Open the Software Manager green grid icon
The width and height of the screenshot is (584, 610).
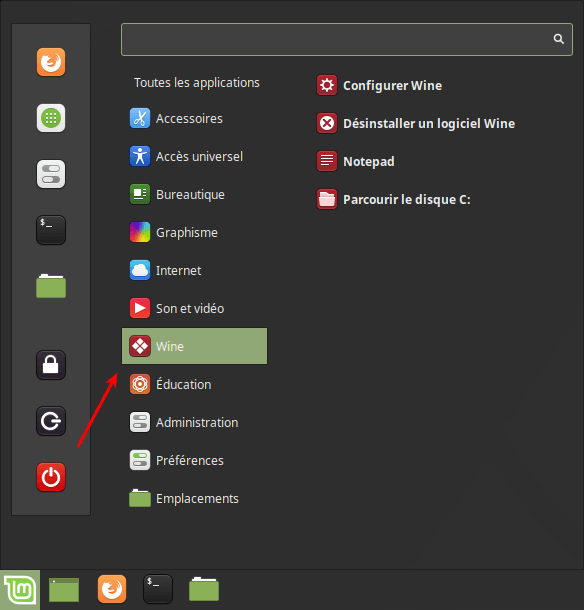click(x=51, y=118)
